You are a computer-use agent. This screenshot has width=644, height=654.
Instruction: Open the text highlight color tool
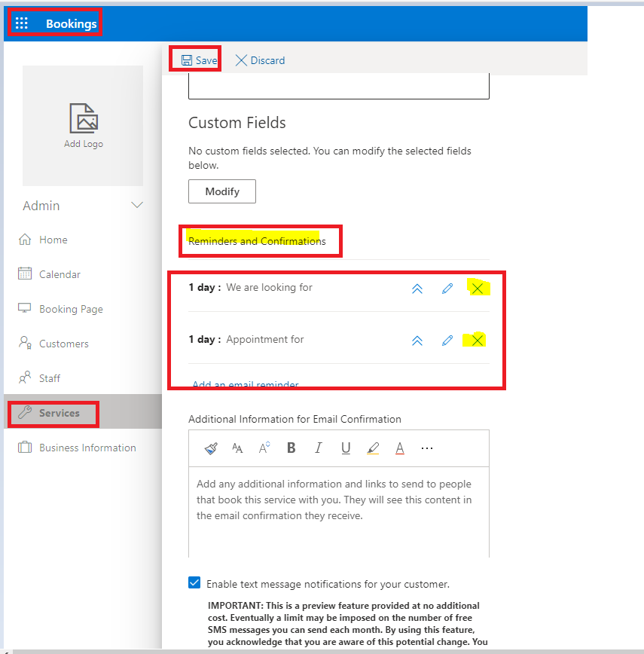click(373, 448)
